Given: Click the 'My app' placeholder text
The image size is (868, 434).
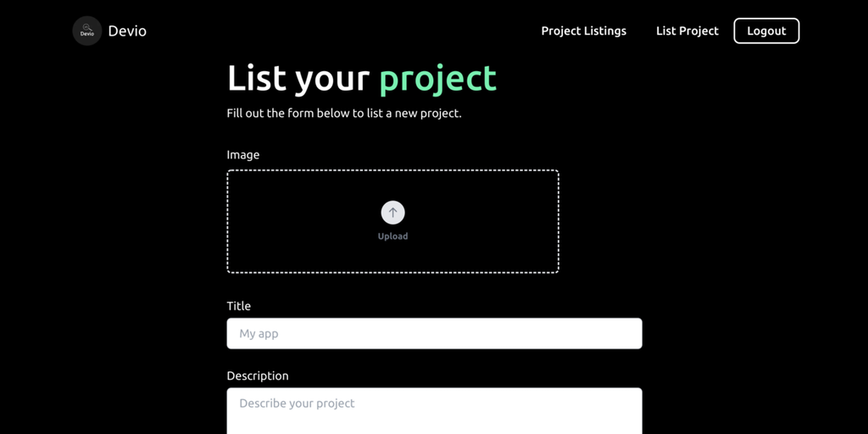Looking at the screenshot, I should coord(259,334).
